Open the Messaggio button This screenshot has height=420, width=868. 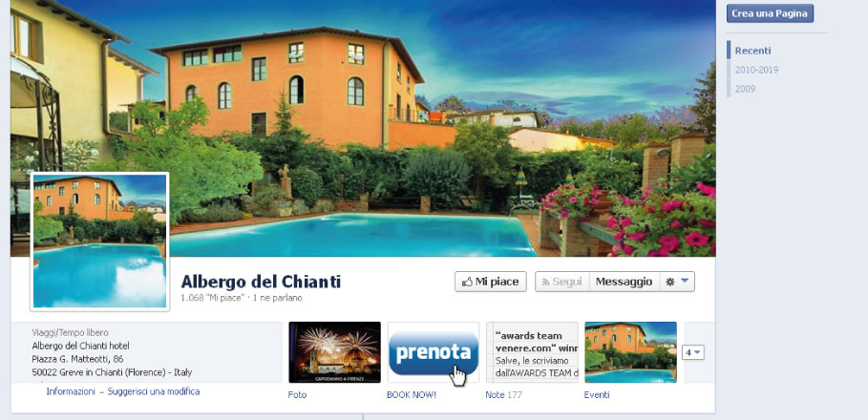pos(624,282)
